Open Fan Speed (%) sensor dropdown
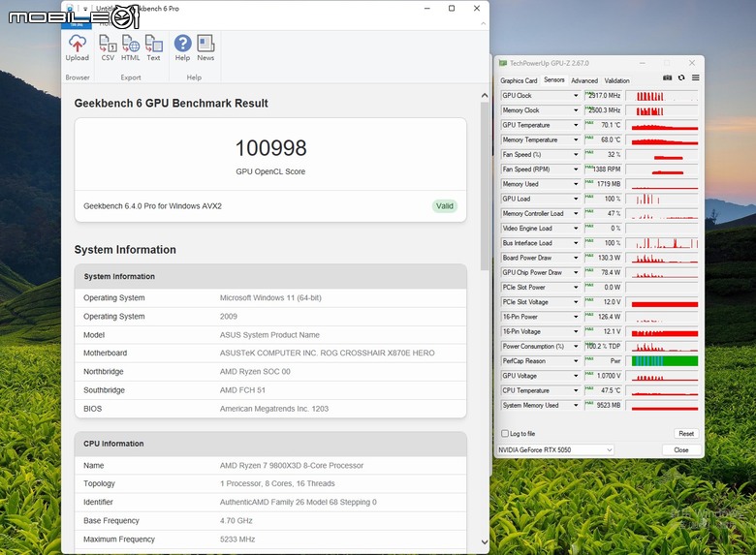756x555 pixels. click(576, 155)
